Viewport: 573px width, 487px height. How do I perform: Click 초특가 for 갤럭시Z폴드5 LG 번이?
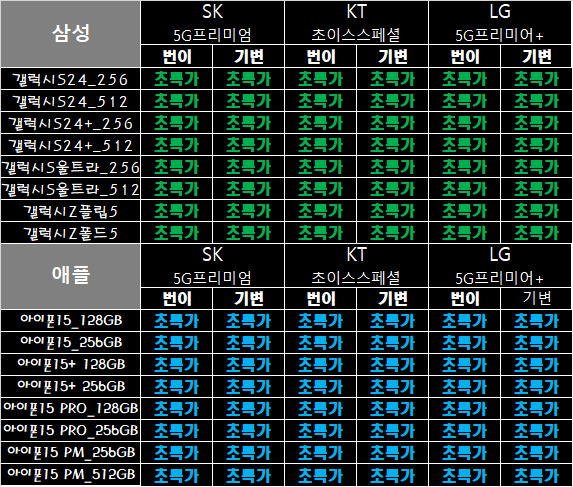click(464, 233)
